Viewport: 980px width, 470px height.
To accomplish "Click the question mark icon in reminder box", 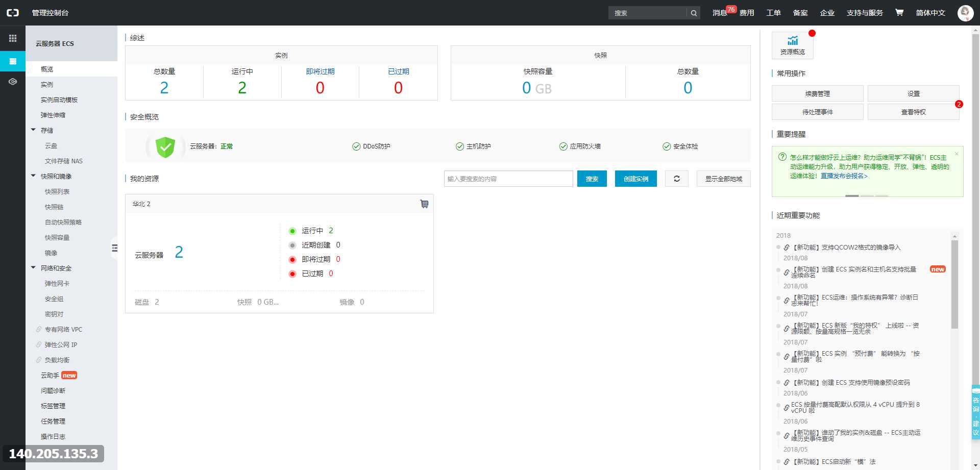I will click(x=782, y=157).
